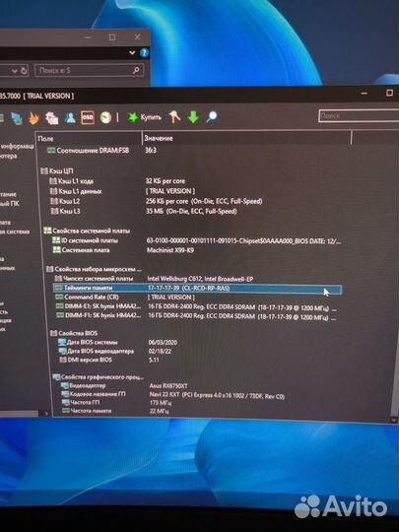
Task: Click the blue user silhouette toolbar icon
Action: point(70,118)
